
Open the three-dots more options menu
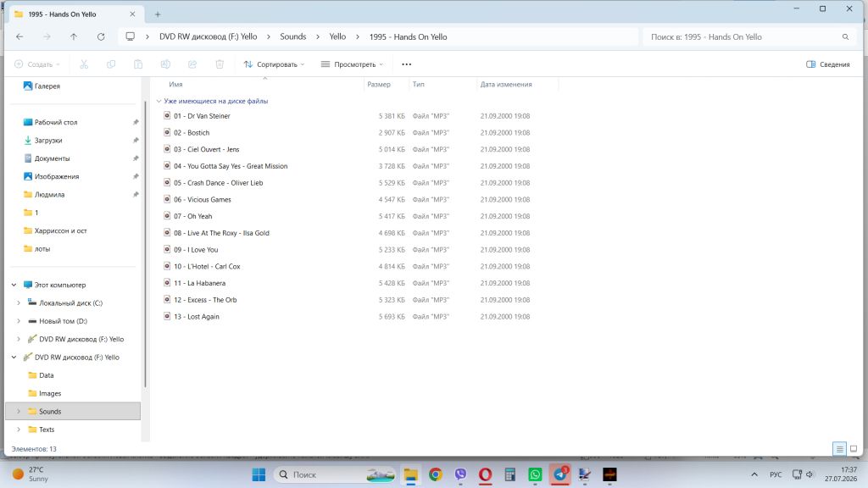[406, 64]
